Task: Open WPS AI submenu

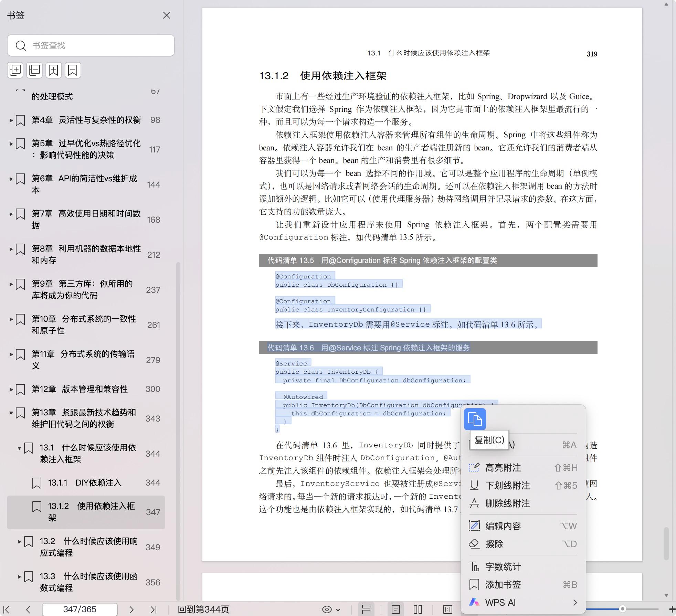Action: [523, 602]
